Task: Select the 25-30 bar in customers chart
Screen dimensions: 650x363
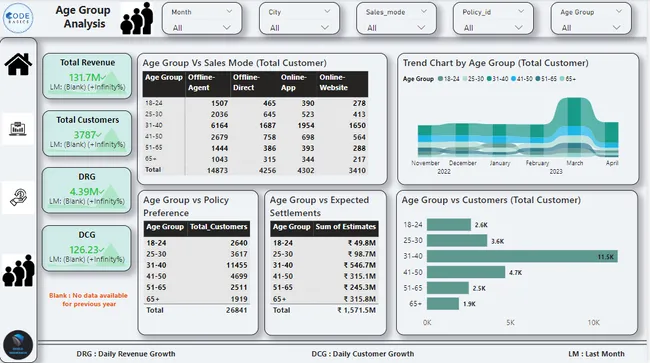Action: coord(457,240)
